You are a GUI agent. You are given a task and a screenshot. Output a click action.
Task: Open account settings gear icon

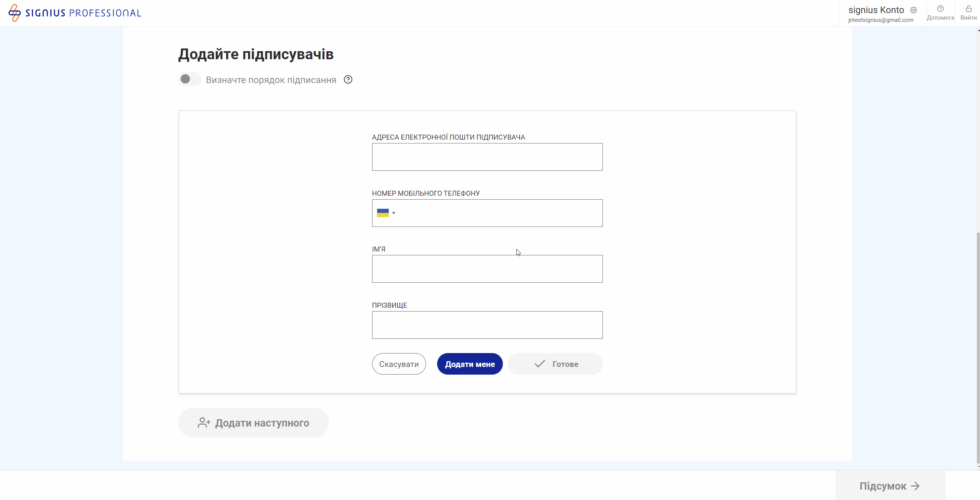(913, 10)
